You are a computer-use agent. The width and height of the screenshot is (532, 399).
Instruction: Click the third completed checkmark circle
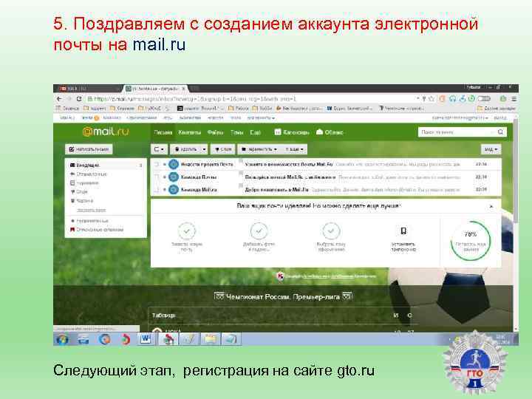(331, 231)
